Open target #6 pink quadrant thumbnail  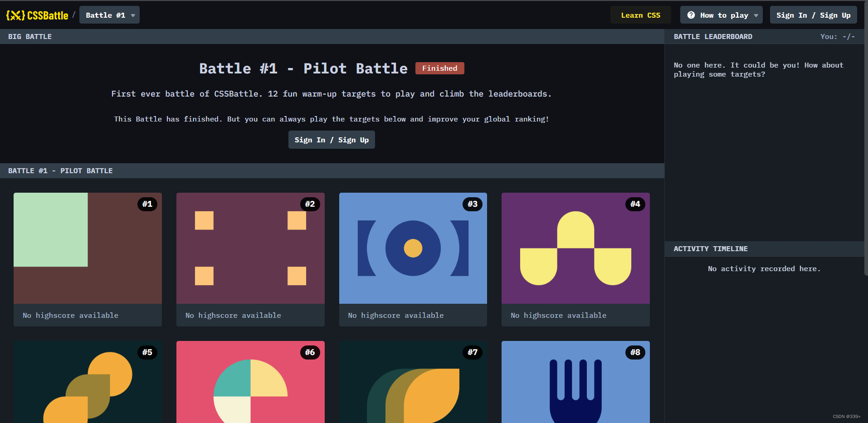click(x=250, y=382)
